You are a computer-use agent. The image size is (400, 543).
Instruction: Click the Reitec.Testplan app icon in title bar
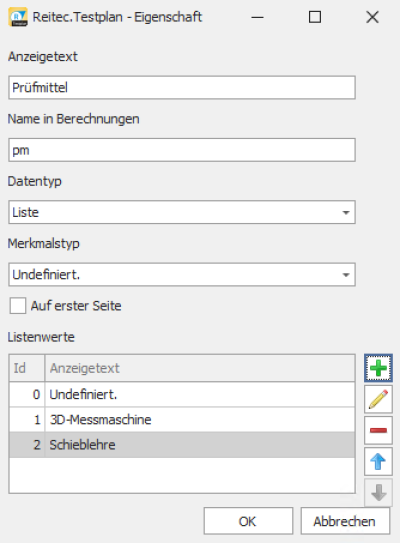pos(18,17)
